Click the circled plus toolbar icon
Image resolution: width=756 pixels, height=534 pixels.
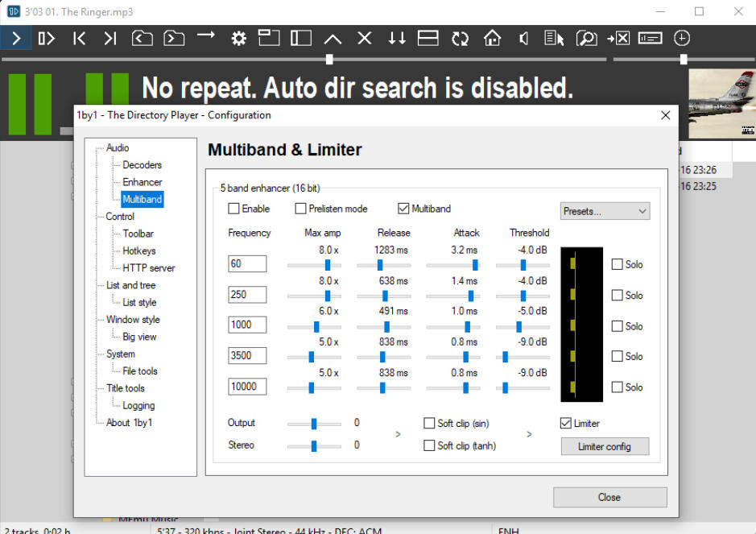[682, 38]
